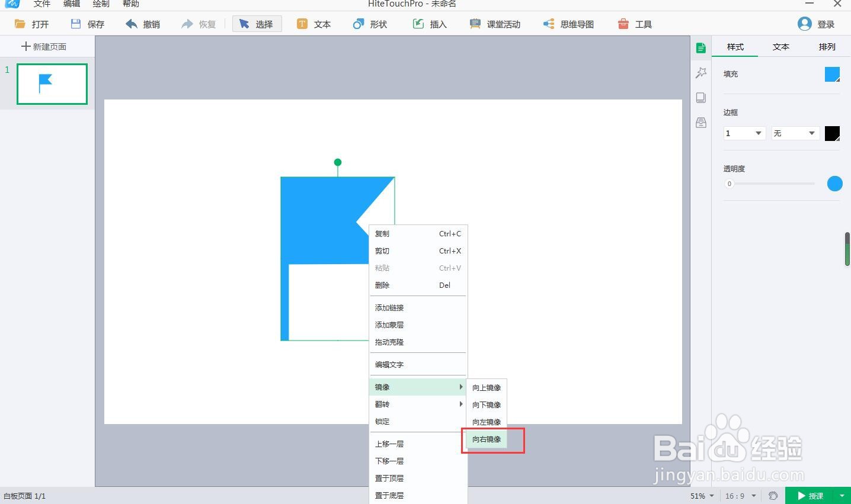
Task: Select the hand pan tool in status bar
Action: [773, 496]
